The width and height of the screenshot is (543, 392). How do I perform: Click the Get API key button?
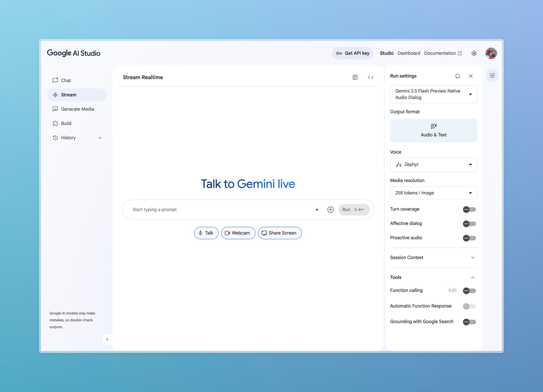tap(352, 53)
